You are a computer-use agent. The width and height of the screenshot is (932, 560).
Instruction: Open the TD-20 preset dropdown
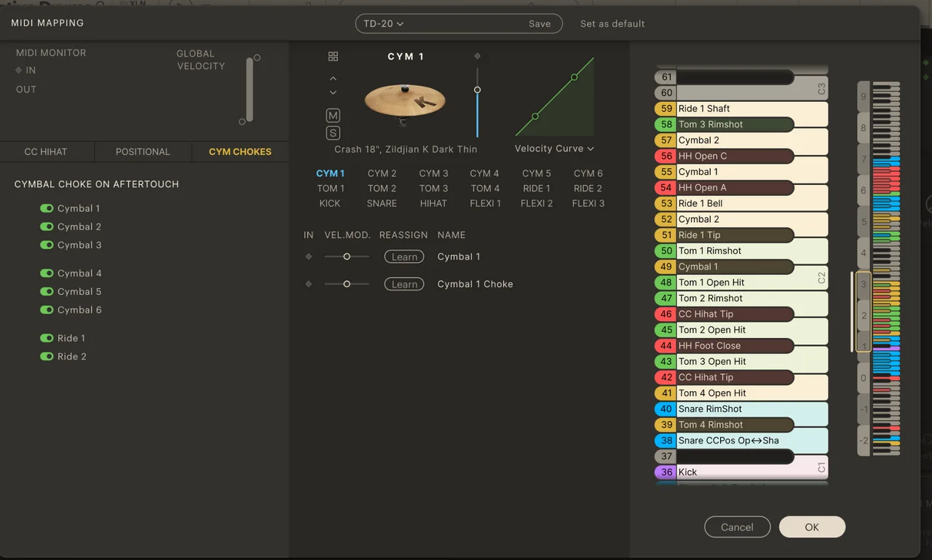pos(384,23)
